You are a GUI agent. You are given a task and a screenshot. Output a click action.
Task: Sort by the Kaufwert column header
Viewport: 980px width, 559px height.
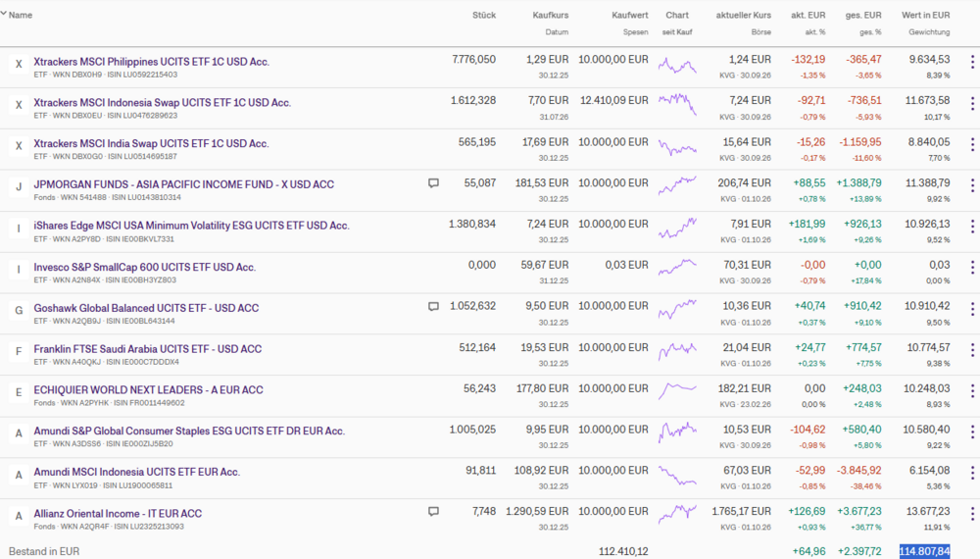[x=630, y=15]
